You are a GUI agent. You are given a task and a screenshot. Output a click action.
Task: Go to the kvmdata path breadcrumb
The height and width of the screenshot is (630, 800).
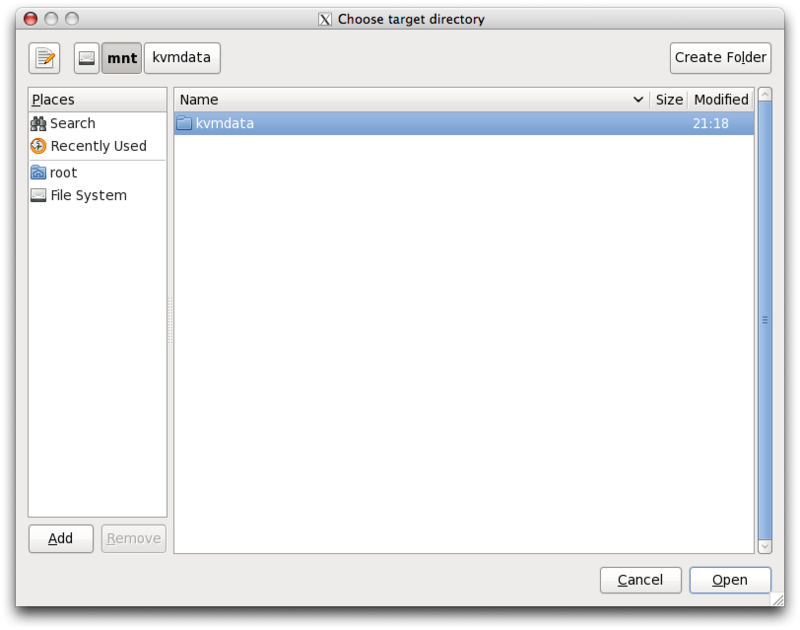182,58
